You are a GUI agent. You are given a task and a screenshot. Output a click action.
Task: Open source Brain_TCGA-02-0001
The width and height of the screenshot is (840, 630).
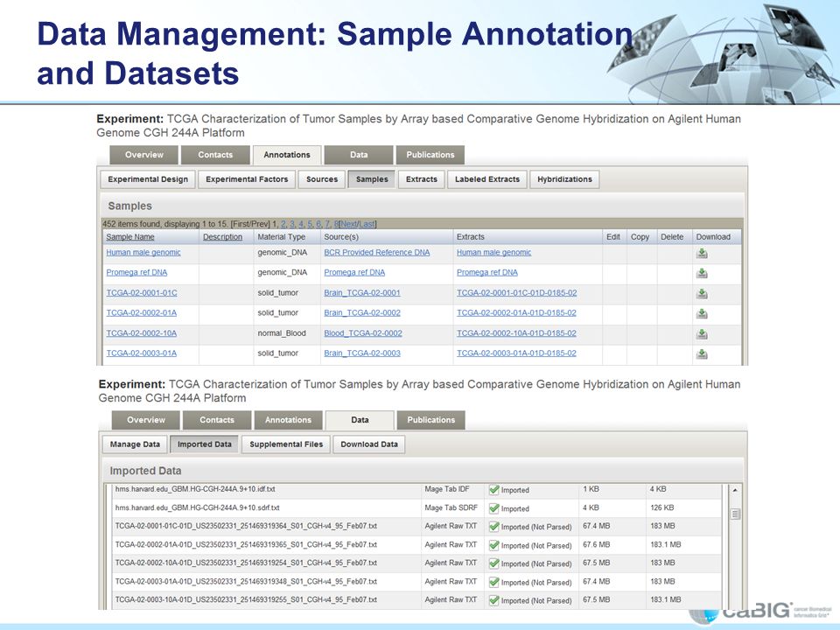(x=362, y=293)
